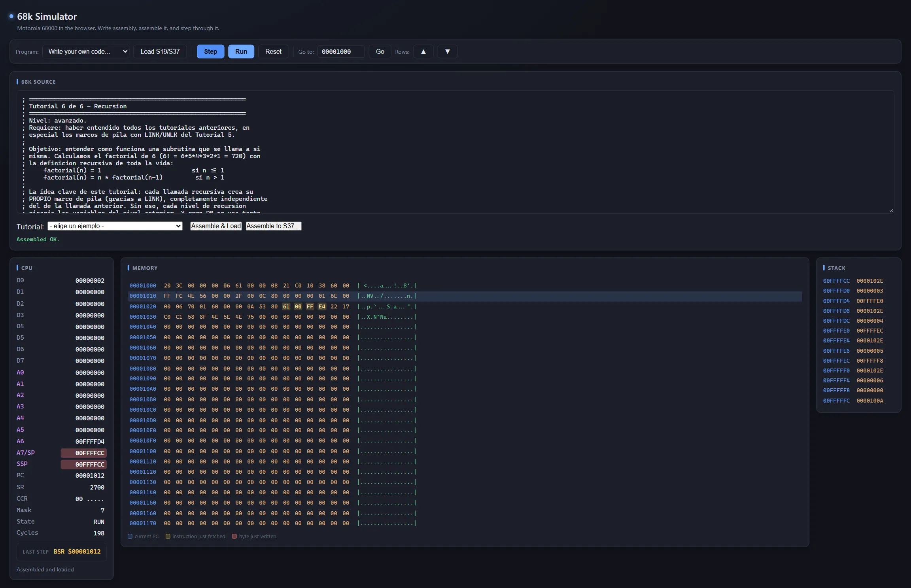Screen dimensions: 911x588
Task: Click Load S19/S37 button
Action: pos(160,51)
